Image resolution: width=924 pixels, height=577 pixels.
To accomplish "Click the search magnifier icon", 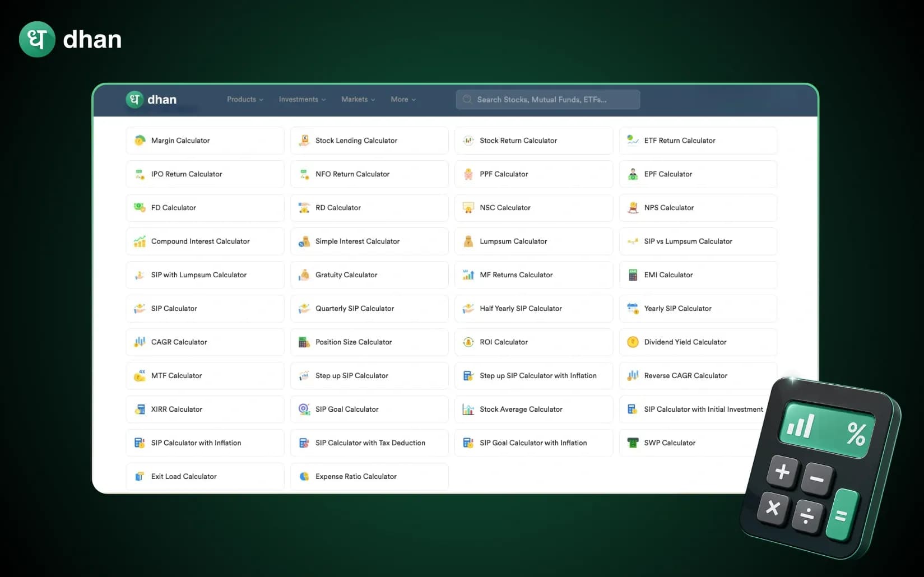I will point(467,100).
